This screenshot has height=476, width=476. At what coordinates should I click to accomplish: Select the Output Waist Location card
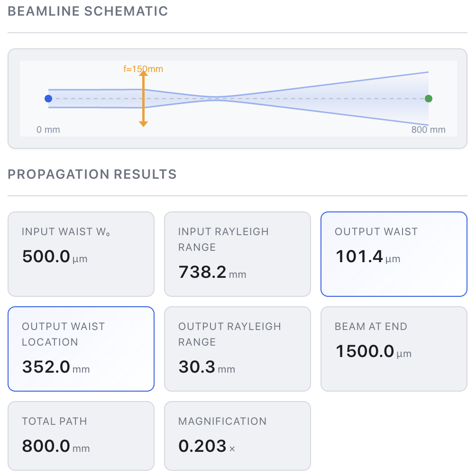(81, 349)
